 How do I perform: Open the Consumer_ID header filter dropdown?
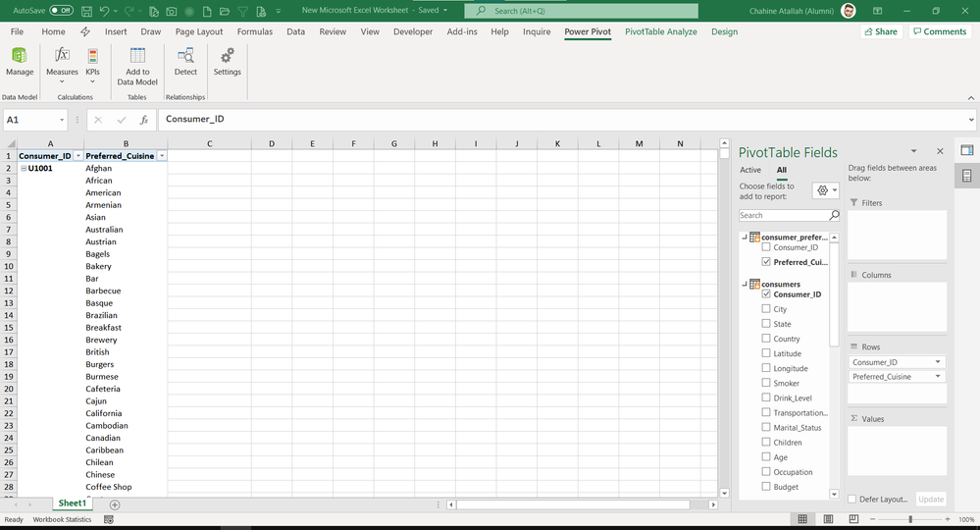coord(78,156)
